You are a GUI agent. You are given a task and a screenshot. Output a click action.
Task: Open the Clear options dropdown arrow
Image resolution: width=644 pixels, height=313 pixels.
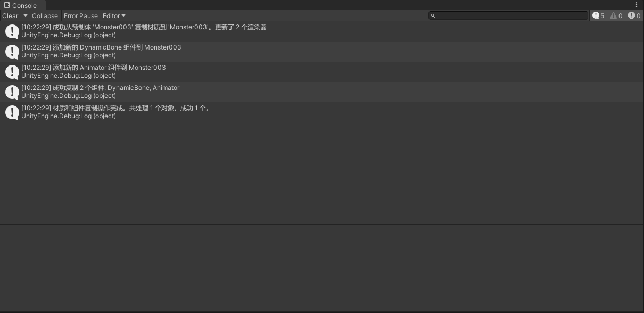tap(25, 16)
